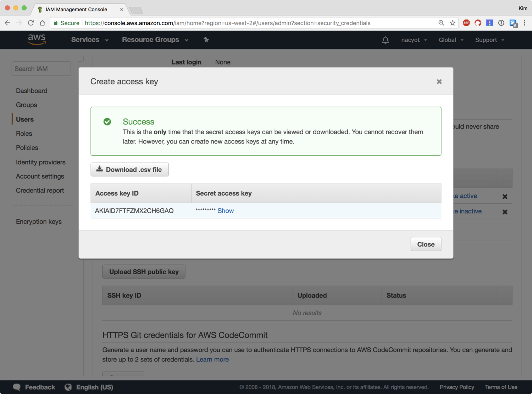Delete the inactive access key row
The height and width of the screenshot is (394, 532).
coord(505,212)
